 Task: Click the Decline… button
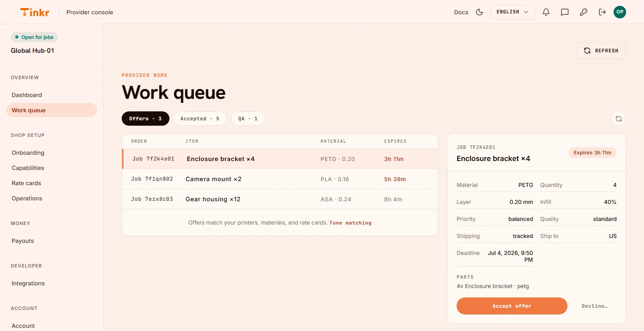[594, 306]
